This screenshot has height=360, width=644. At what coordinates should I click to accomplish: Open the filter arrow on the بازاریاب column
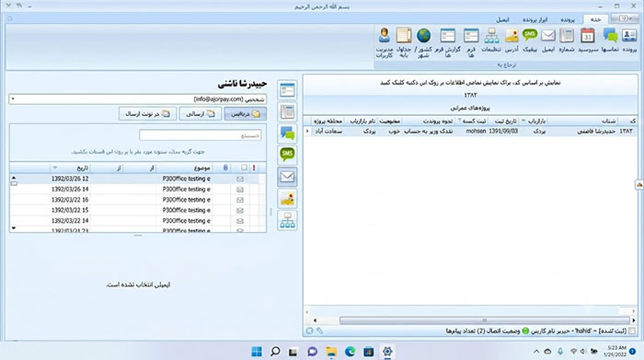(523, 121)
